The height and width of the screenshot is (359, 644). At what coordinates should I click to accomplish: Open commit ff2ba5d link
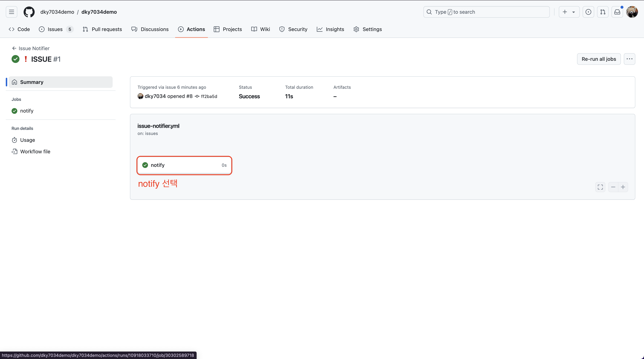coord(209,97)
